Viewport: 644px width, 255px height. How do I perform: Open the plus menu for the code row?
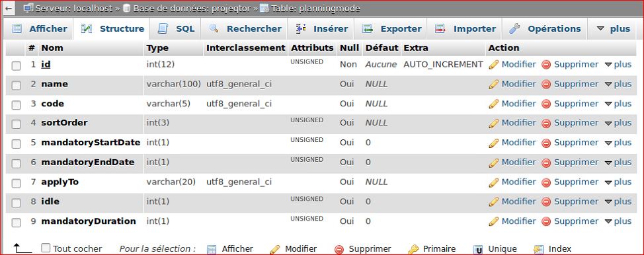tap(618, 104)
